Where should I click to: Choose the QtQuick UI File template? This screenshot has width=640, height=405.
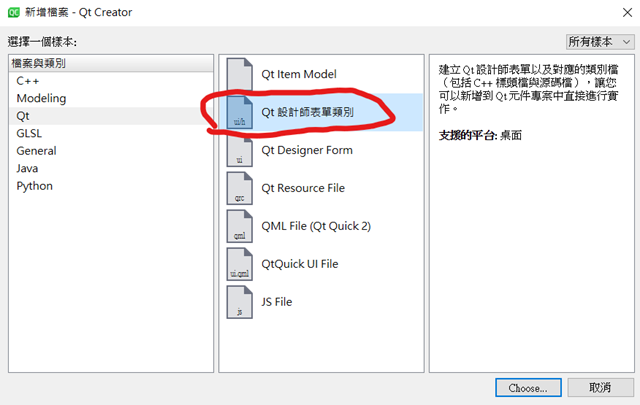click(x=321, y=264)
